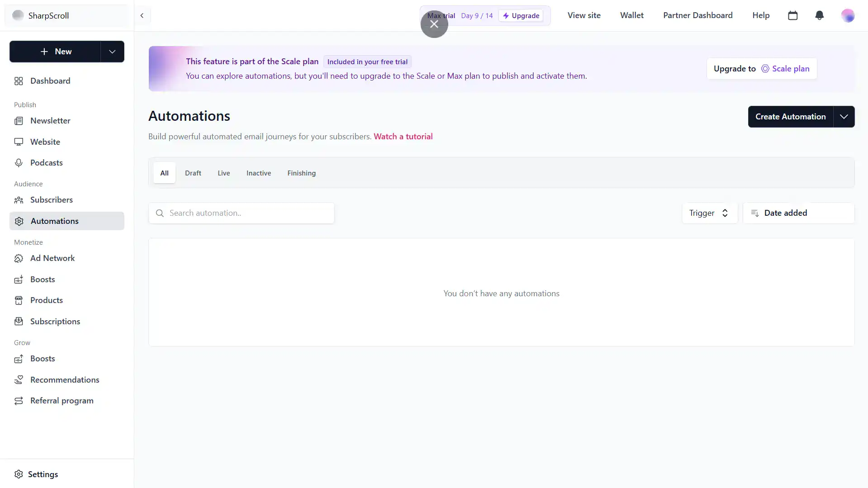Click the plus New button

point(55,52)
